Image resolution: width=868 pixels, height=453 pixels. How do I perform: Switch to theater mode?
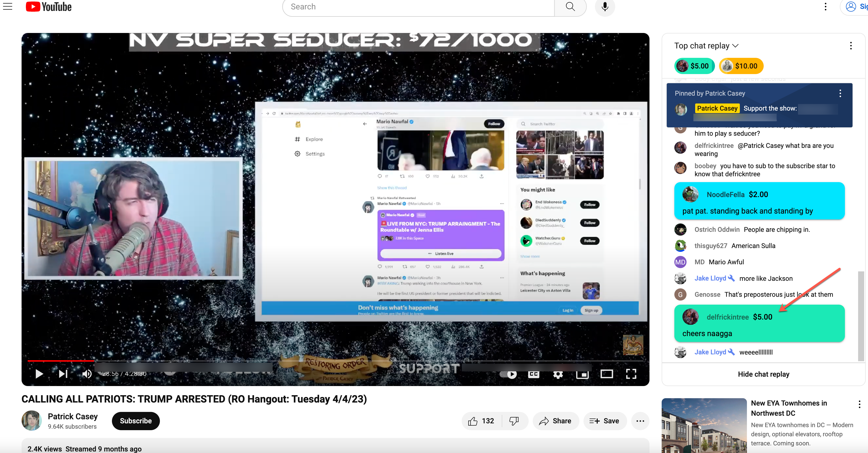coord(607,374)
